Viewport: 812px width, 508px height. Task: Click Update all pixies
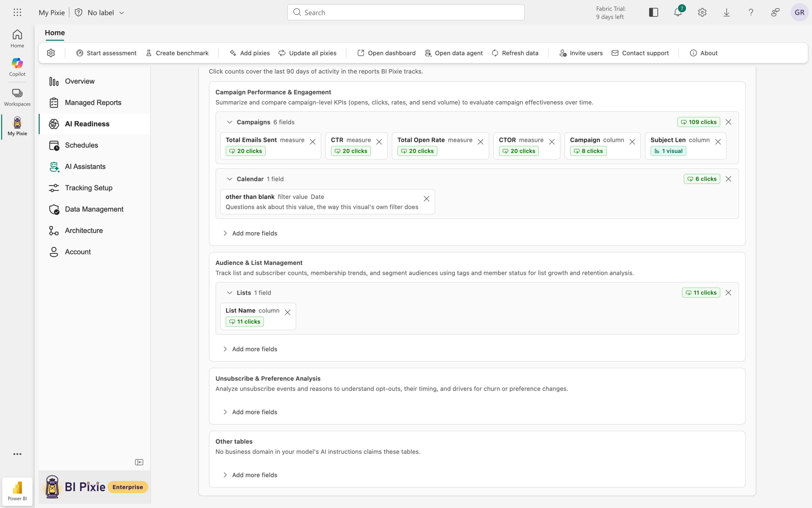point(308,53)
